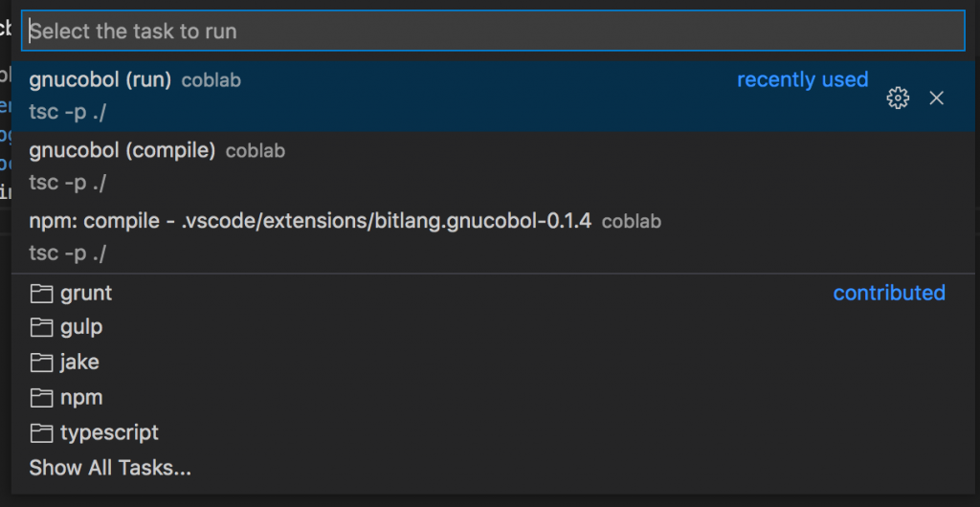Click Show All Tasks...
The height and width of the screenshot is (507, 980).
click(110, 468)
